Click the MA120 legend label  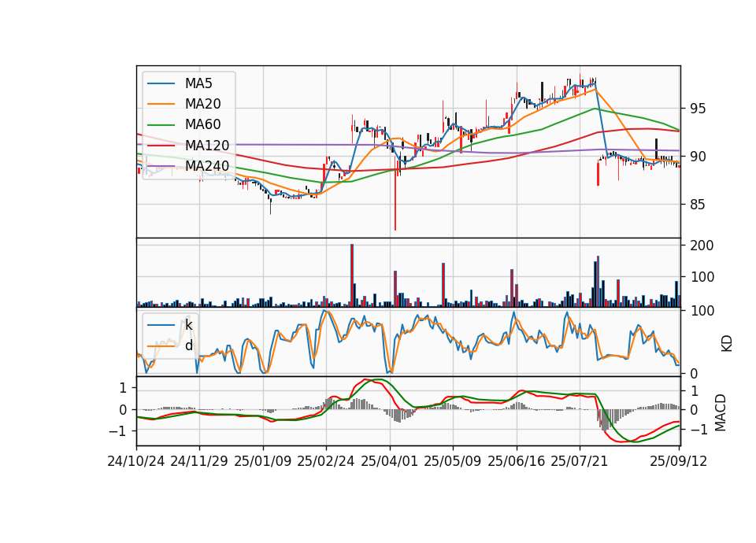207,146
